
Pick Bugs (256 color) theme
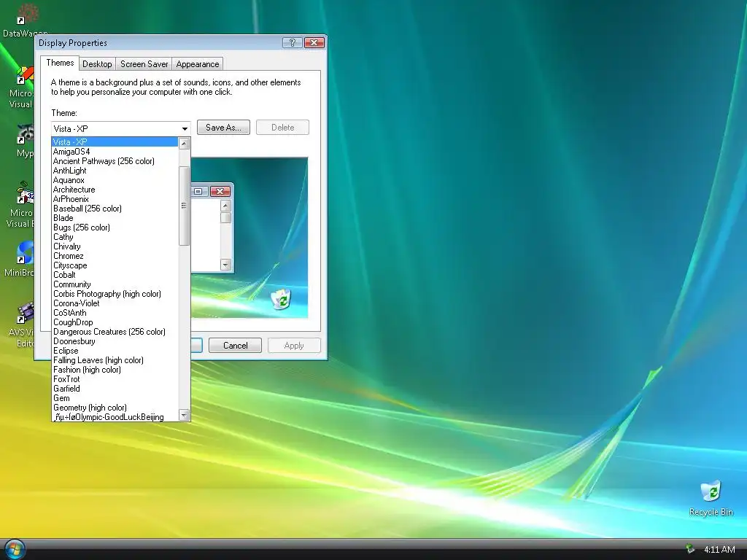[115, 227]
